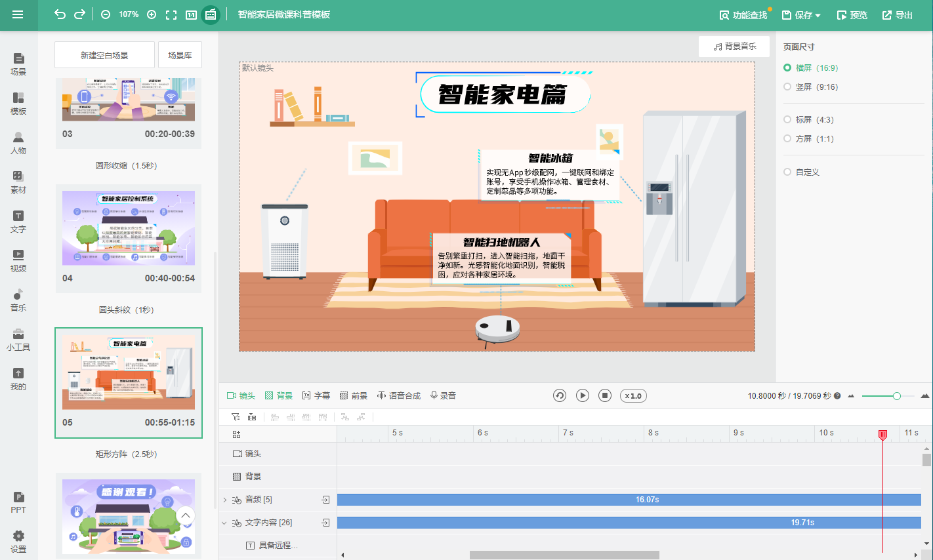The height and width of the screenshot is (560, 933).
Task: Click the fit-to-screen brackets icon
Action: (x=171, y=14)
